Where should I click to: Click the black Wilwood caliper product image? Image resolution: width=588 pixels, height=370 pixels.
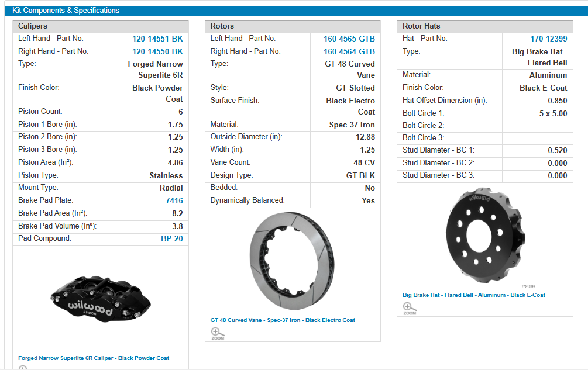coord(101,299)
